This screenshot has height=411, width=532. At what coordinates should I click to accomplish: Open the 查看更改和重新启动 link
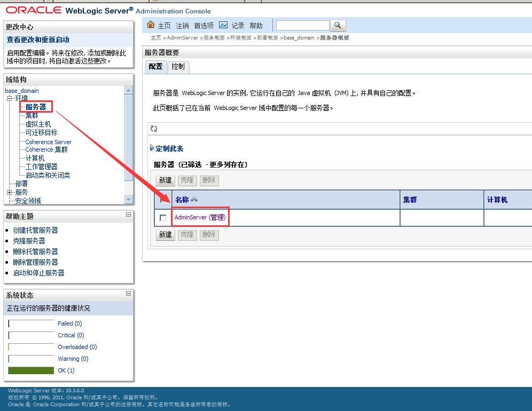coord(38,39)
